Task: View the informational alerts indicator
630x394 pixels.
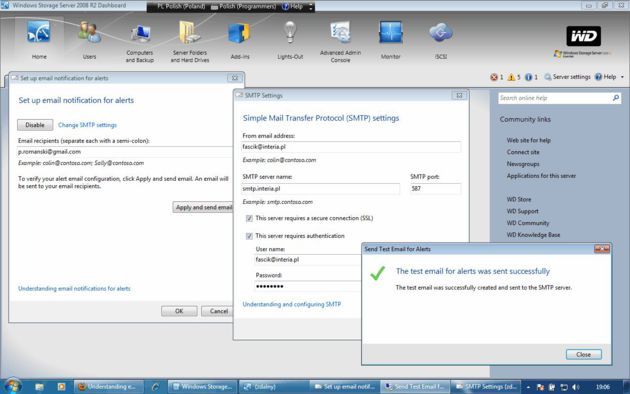Action: (531, 77)
